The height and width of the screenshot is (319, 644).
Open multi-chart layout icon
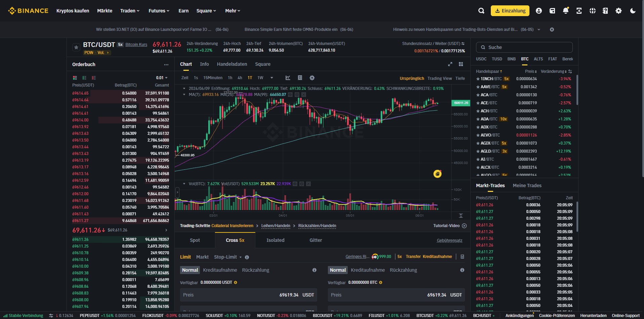[461, 64]
